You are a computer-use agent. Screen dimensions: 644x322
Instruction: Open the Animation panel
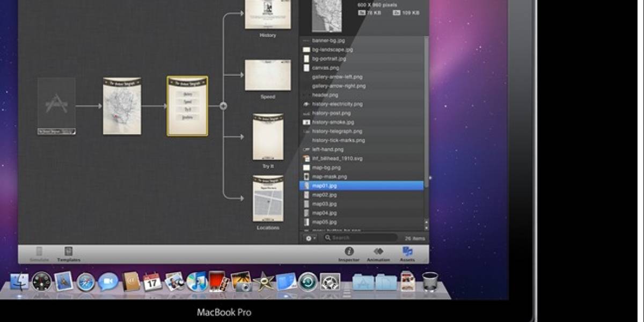click(378, 254)
